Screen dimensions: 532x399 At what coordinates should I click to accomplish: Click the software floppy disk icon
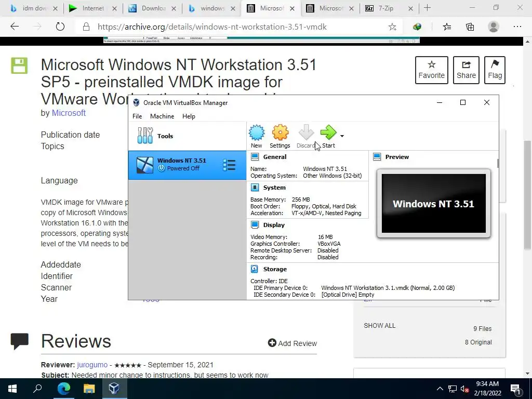[x=19, y=65]
